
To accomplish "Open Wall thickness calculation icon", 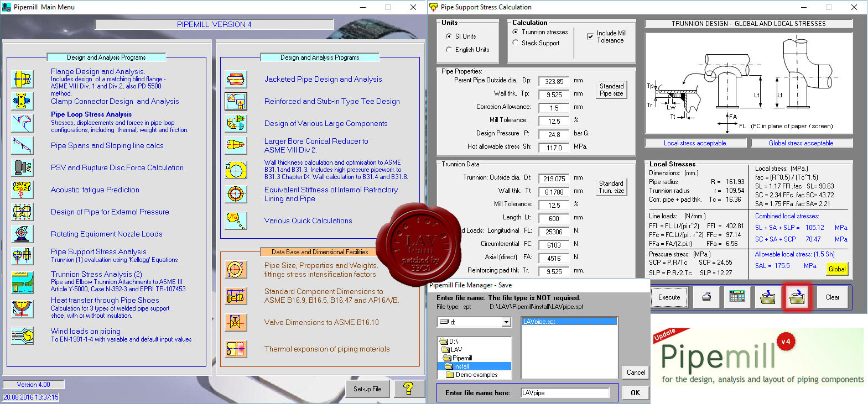I will point(236,170).
